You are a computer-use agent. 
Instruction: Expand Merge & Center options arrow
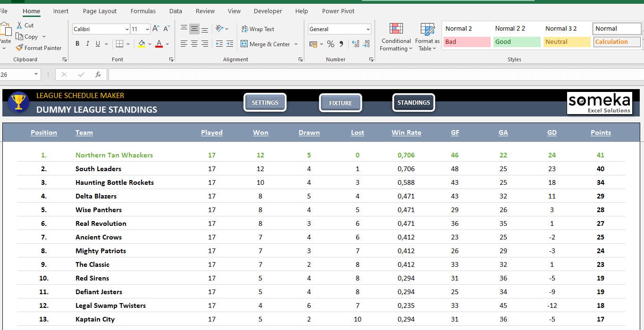tap(296, 44)
